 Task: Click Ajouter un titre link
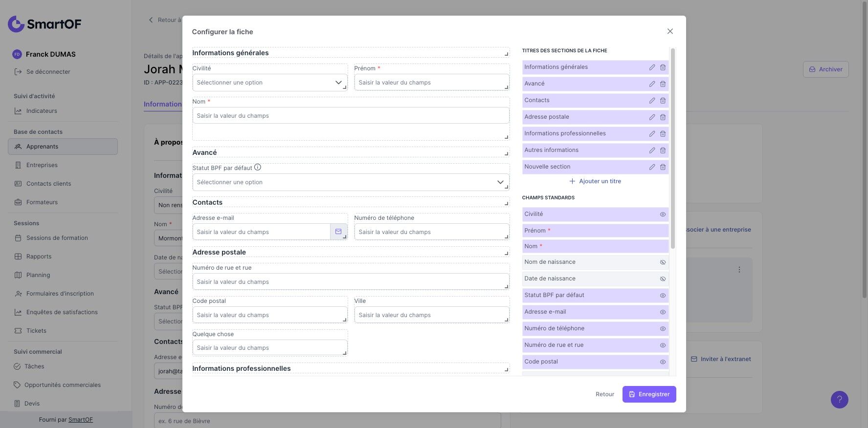(x=595, y=181)
